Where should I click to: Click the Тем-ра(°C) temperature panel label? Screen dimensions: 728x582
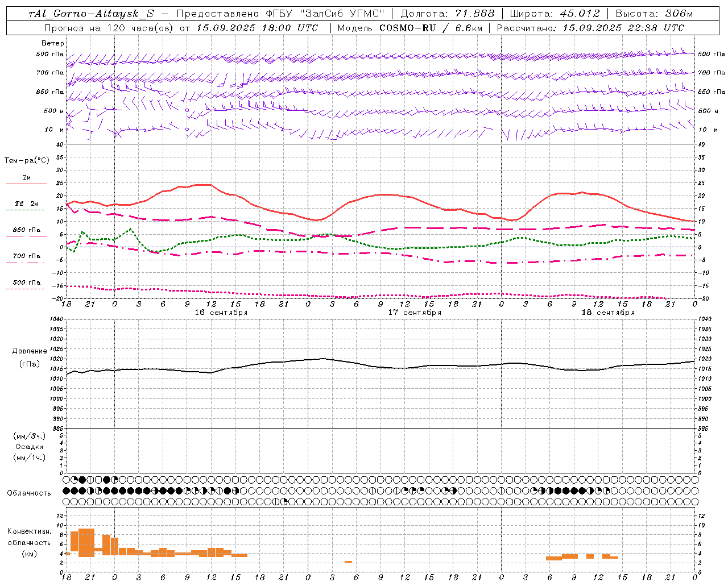(x=27, y=161)
